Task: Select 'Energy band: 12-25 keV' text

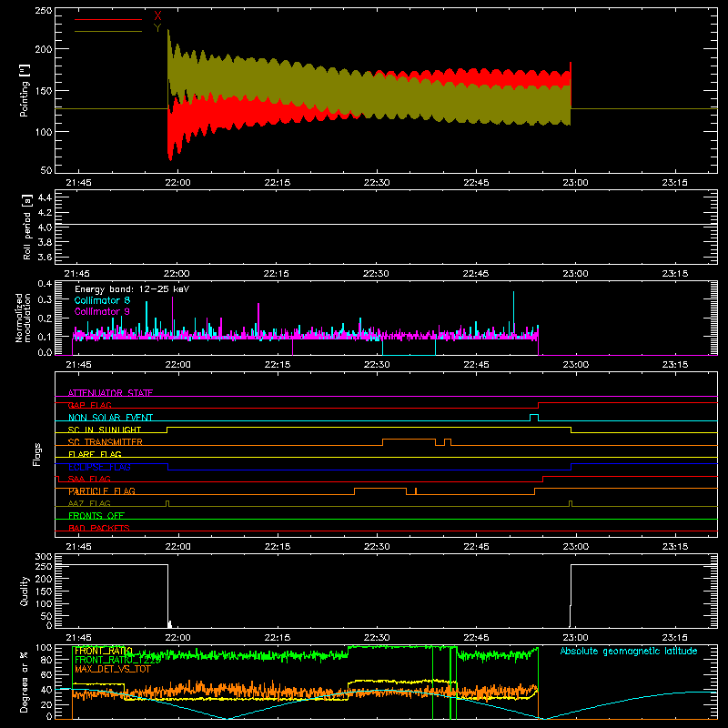Action: pos(132,289)
